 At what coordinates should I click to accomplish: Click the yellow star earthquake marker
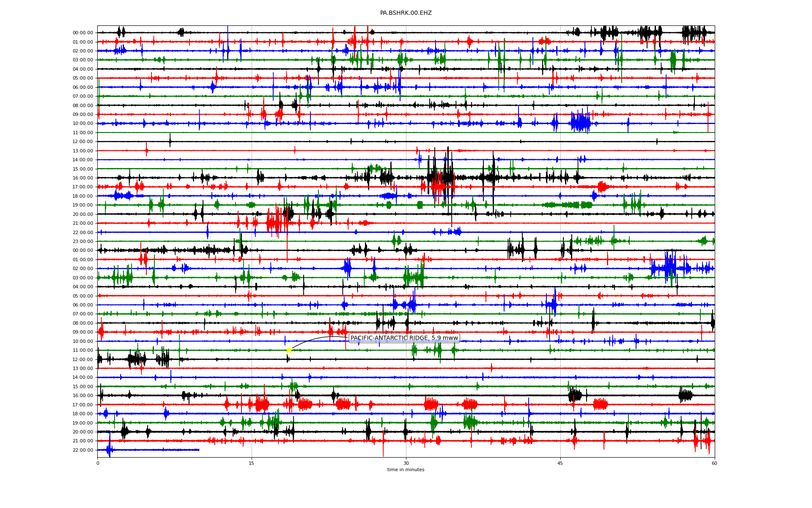pyautogui.click(x=289, y=350)
